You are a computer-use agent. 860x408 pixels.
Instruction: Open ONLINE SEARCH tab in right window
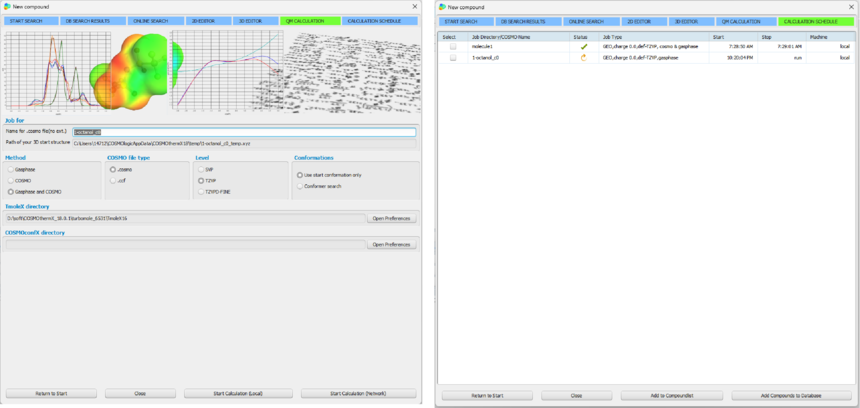(x=586, y=20)
